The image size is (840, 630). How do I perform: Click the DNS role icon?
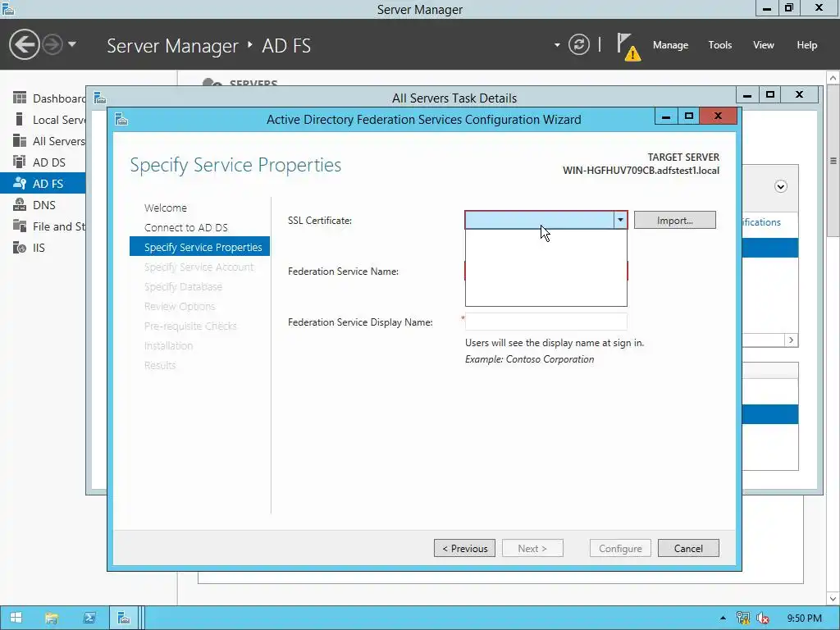(x=20, y=204)
